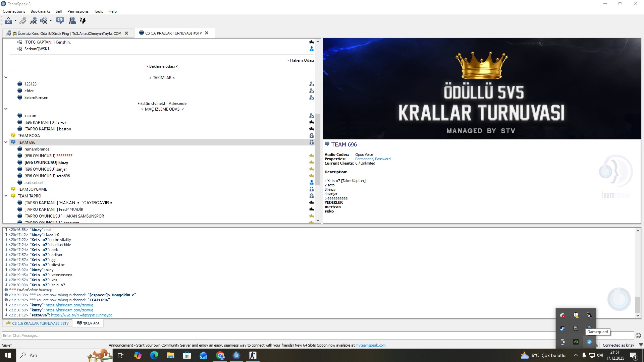644x362 pixels.
Task: Close the CS 1.6 KRALLAR TURNUVASI server tab
Action: 207,33
